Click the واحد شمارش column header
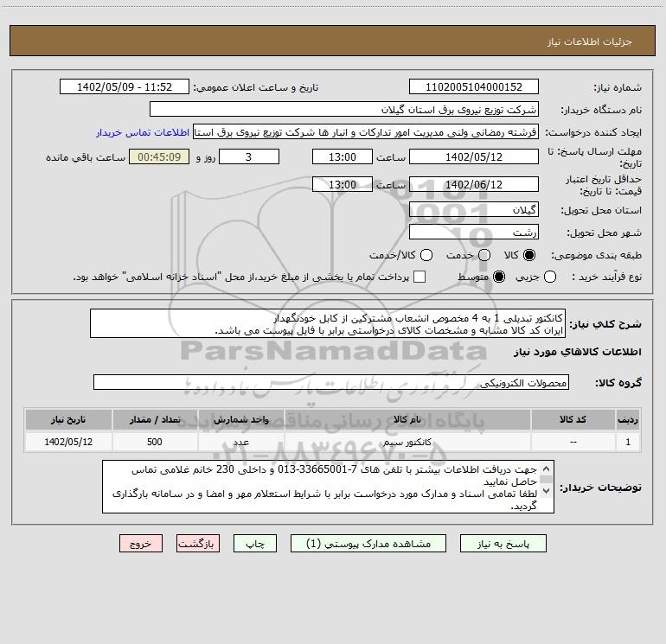The image size is (666, 644). [240, 419]
